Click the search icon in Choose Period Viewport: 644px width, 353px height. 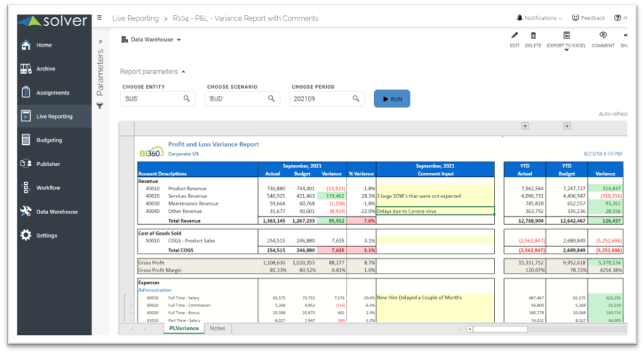(355, 99)
